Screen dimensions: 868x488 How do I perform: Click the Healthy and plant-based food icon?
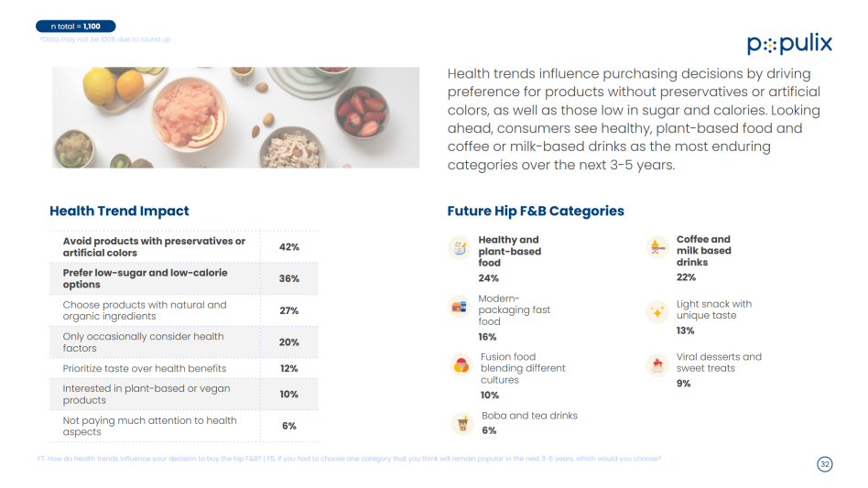[460, 247]
